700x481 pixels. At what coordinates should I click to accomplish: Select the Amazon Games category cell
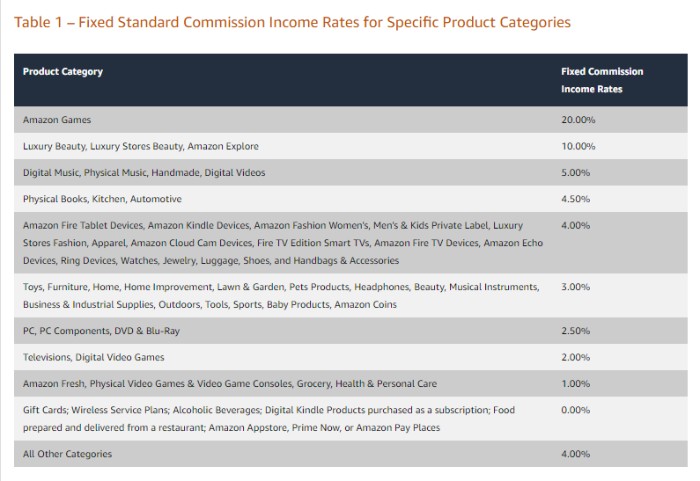tap(57, 120)
